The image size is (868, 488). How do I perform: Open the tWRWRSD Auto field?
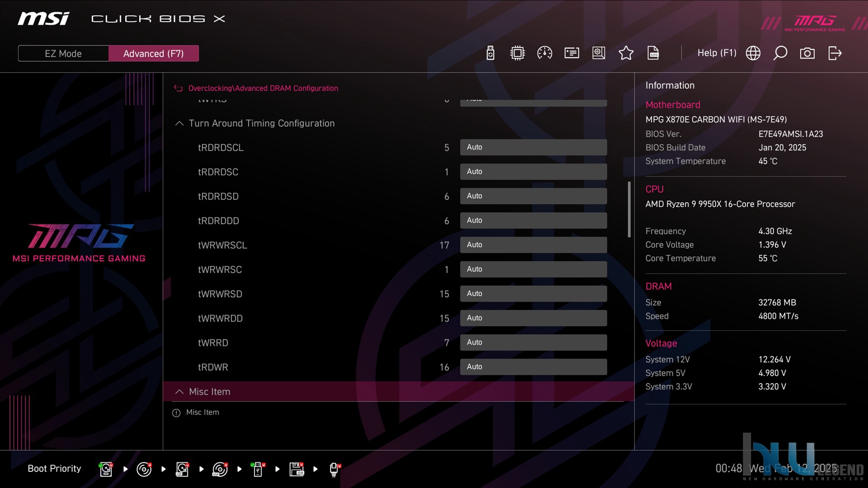pos(533,294)
